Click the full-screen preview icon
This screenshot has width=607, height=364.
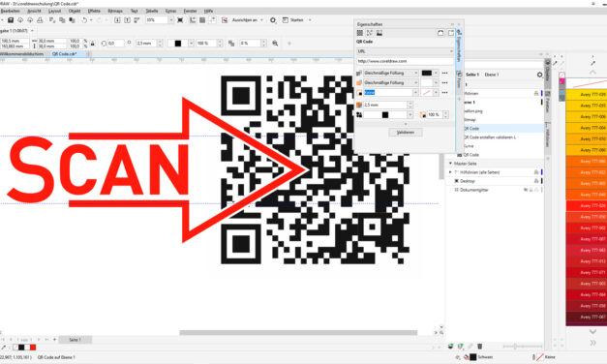[180, 20]
